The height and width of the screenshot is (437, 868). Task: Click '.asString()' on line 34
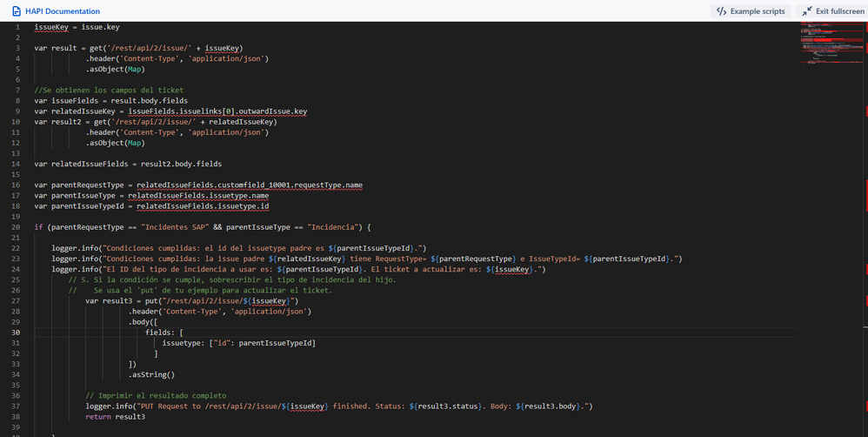click(151, 374)
